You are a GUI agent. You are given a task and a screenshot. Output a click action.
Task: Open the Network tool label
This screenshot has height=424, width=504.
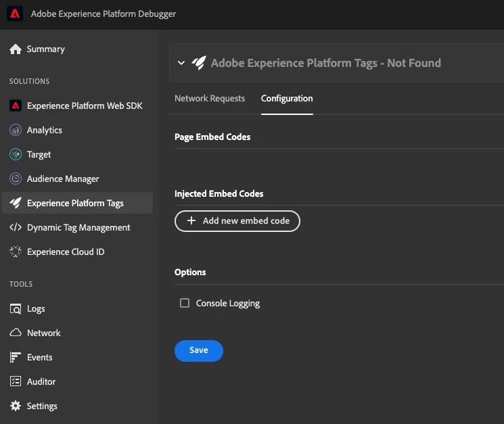click(44, 333)
